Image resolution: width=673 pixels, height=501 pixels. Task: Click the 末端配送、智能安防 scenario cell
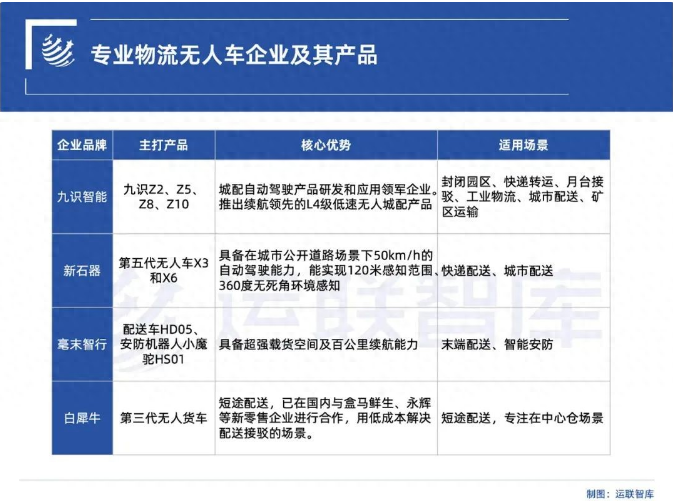click(x=497, y=343)
